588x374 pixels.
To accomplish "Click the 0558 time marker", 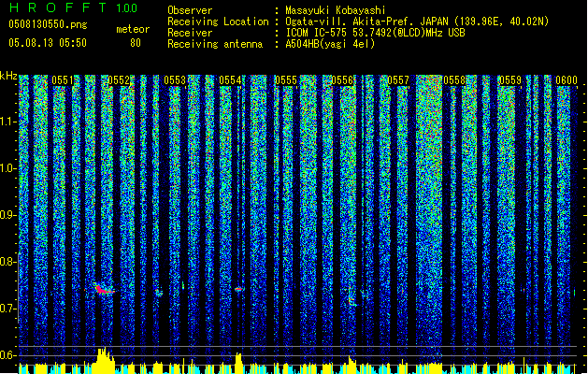I will click(454, 80).
